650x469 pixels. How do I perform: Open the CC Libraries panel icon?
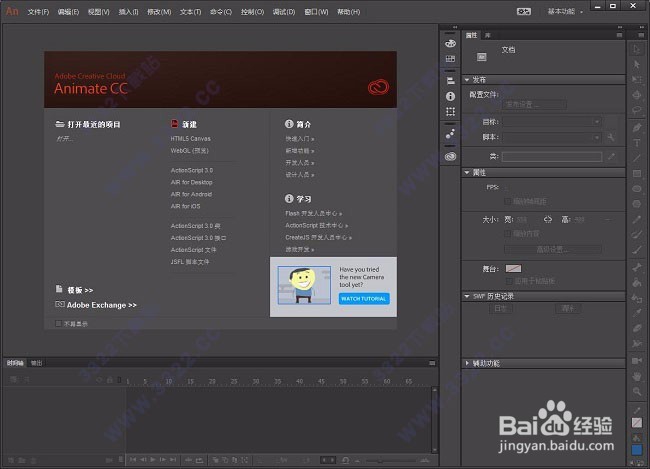click(x=450, y=156)
